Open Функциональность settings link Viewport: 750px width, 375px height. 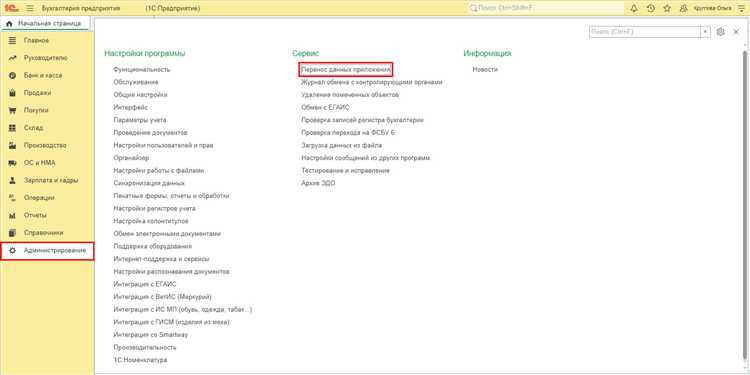142,69
